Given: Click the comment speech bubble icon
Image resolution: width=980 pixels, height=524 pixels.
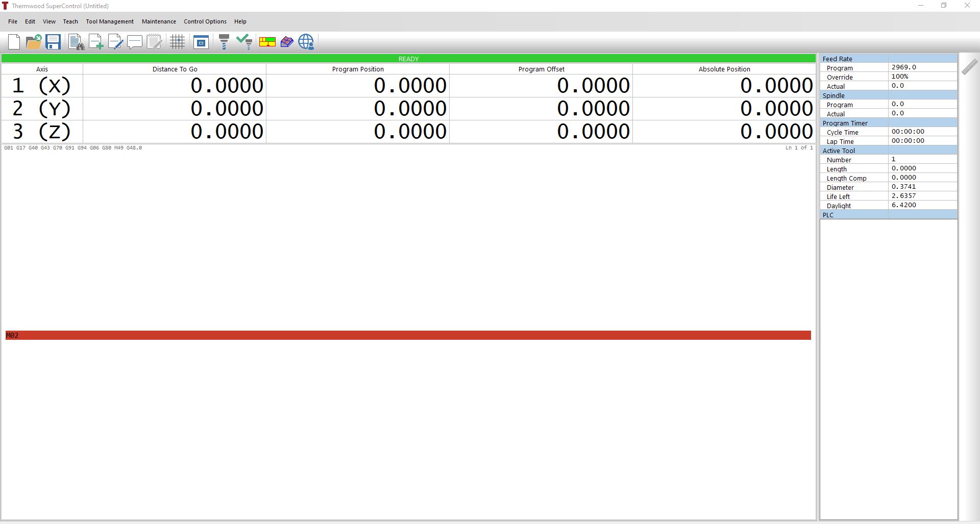Looking at the screenshot, I should tap(135, 42).
